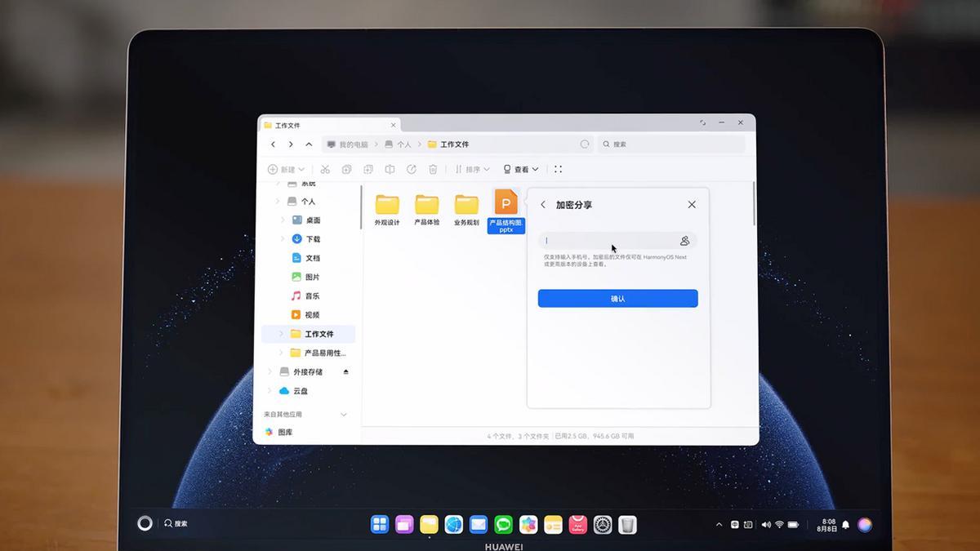Click the Delete trash toolbar icon

click(433, 169)
